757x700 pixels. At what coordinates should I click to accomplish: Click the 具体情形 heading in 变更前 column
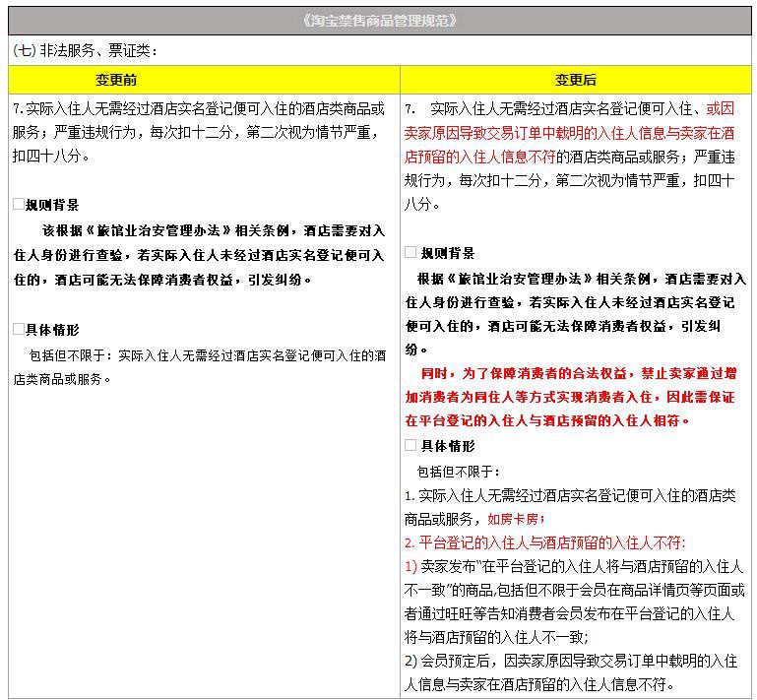[x=52, y=330]
